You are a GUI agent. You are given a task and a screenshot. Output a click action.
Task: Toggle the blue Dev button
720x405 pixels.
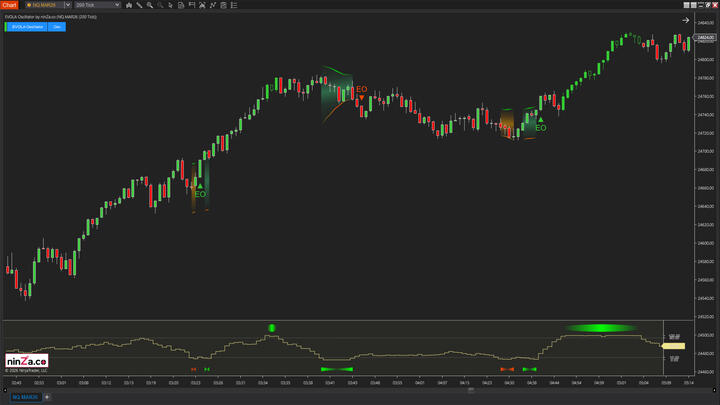(57, 27)
